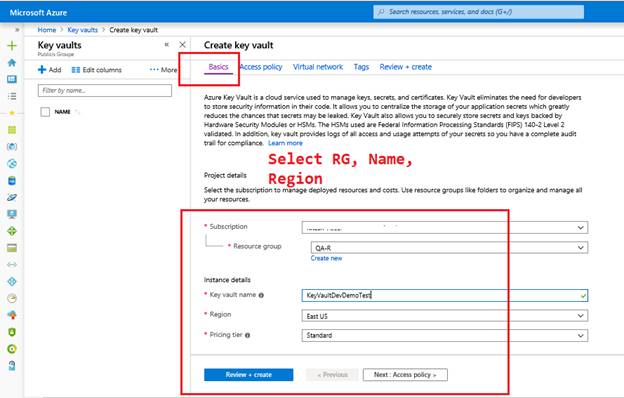
Task: Click the Previous button
Action: pos(332,375)
